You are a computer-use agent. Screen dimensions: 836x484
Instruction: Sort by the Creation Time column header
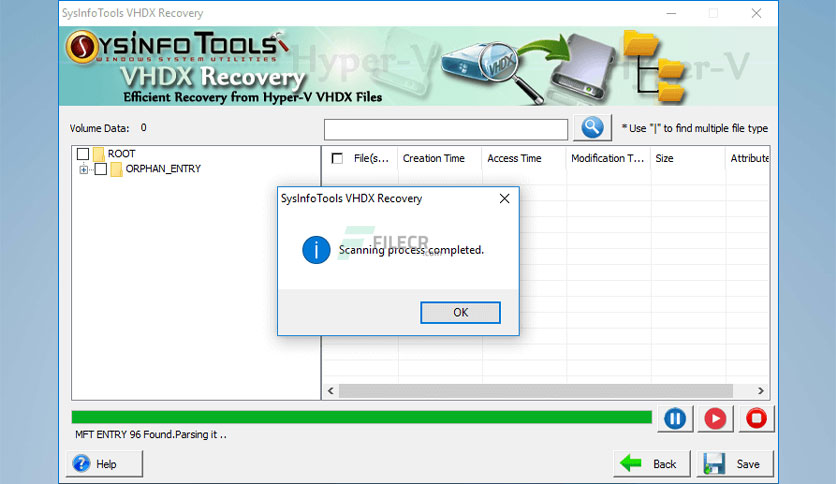point(439,158)
